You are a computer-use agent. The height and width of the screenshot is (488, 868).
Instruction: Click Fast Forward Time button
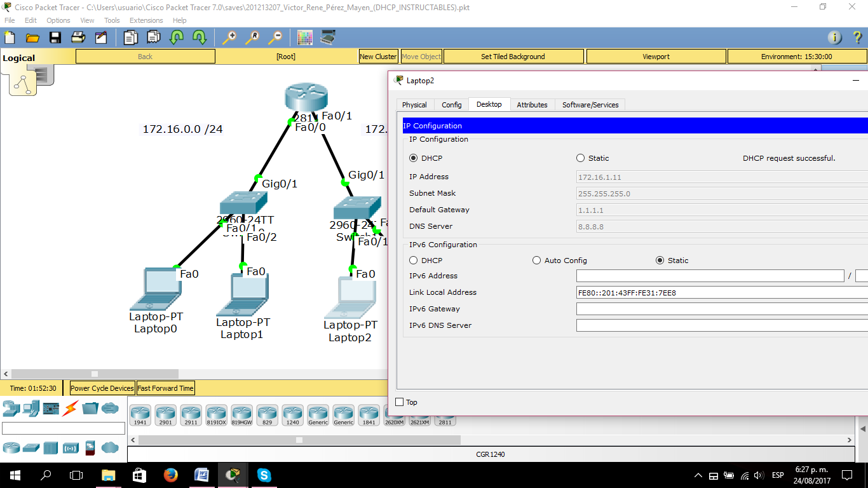(165, 388)
